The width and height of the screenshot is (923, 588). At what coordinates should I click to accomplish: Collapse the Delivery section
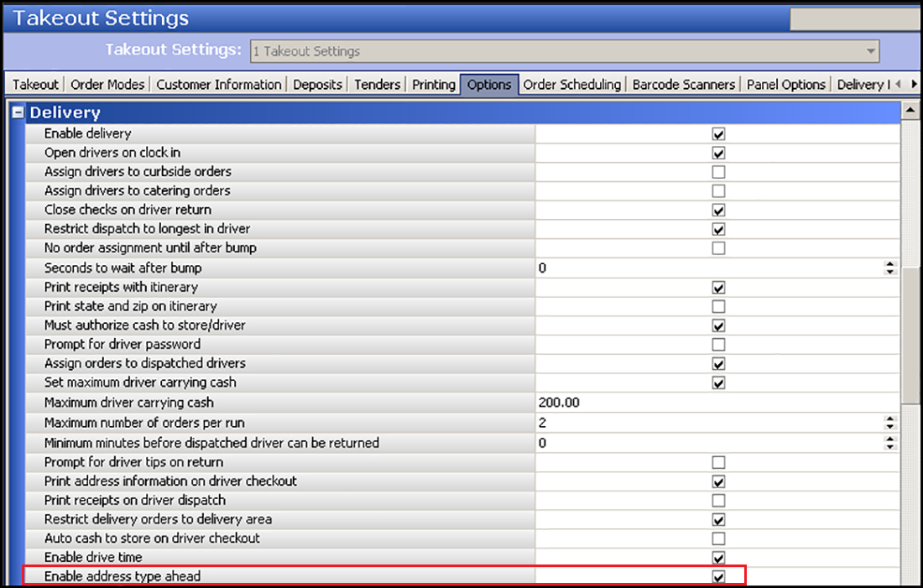pos(18,112)
